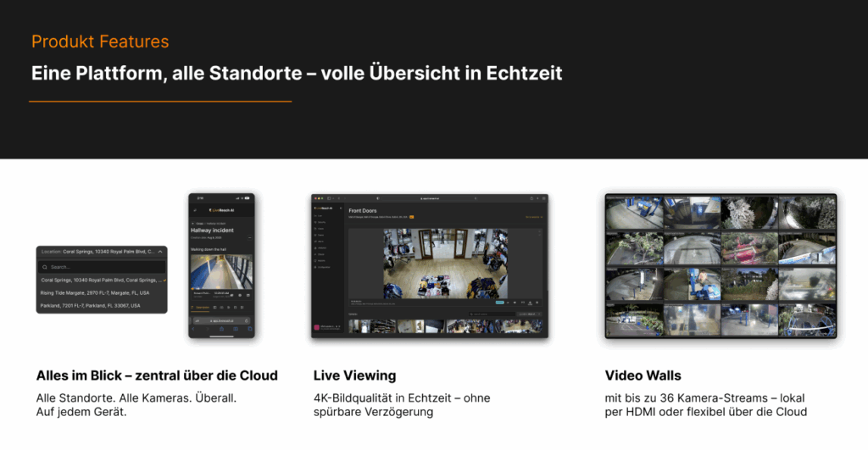Open Configuration in the desktop sidebar
Image resolution: width=868 pixels, height=450 pixels.
click(322, 267)
